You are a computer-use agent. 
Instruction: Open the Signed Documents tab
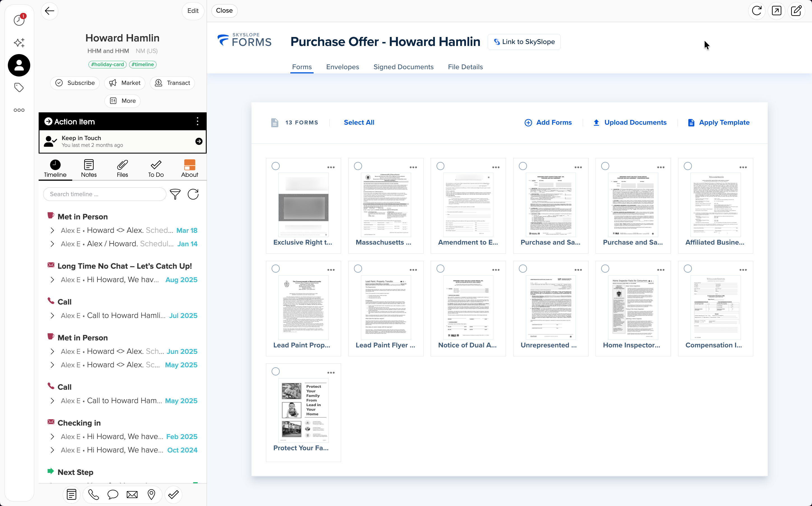[x=403, y=67]
